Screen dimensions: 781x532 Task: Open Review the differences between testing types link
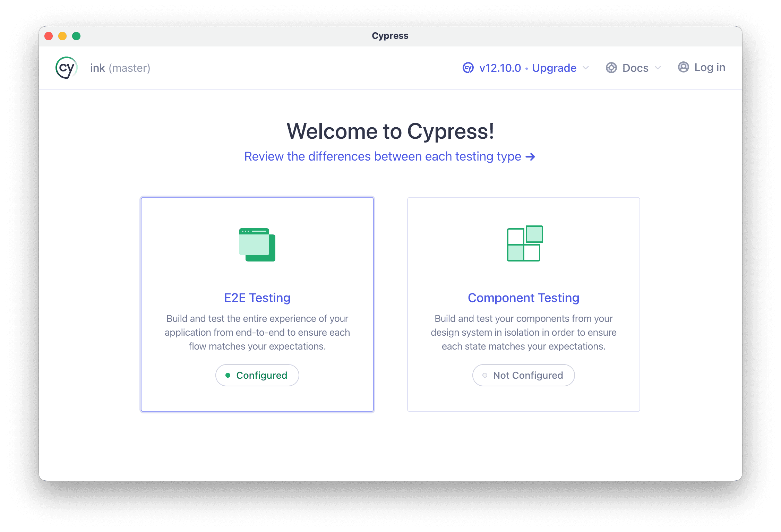click(x=383, y=156)
